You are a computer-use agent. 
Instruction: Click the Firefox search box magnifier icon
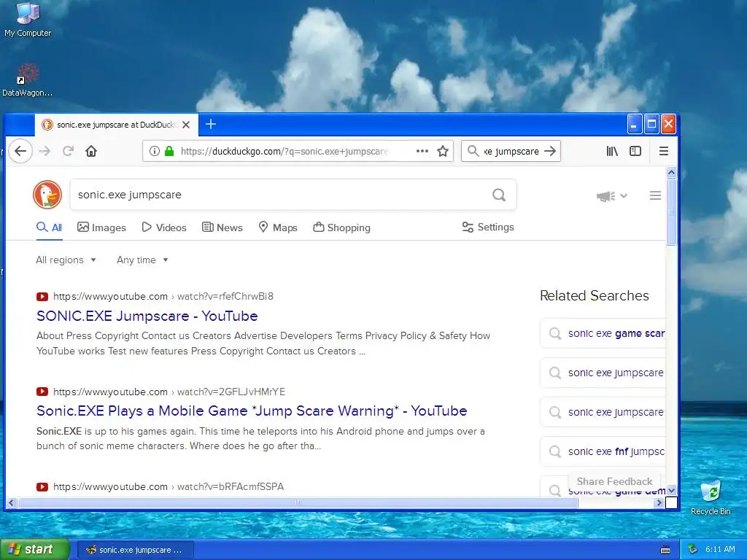473,151
